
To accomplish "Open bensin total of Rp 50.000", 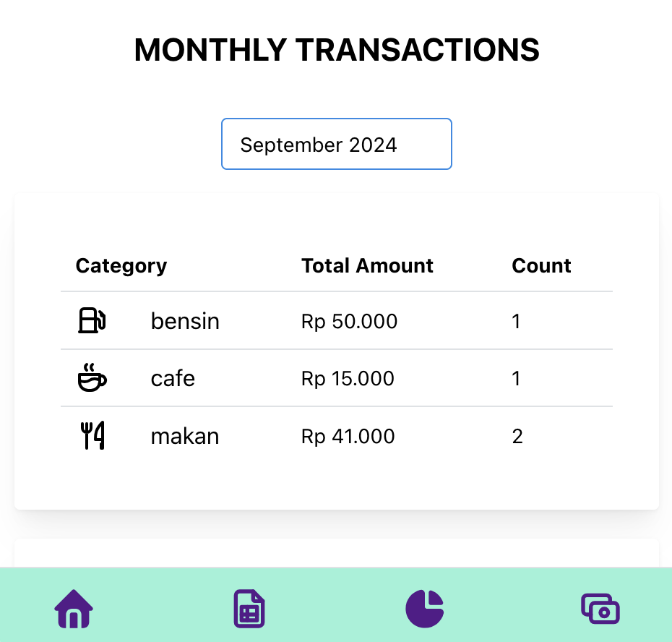I will pyautogui.click(x=349, y=321).
